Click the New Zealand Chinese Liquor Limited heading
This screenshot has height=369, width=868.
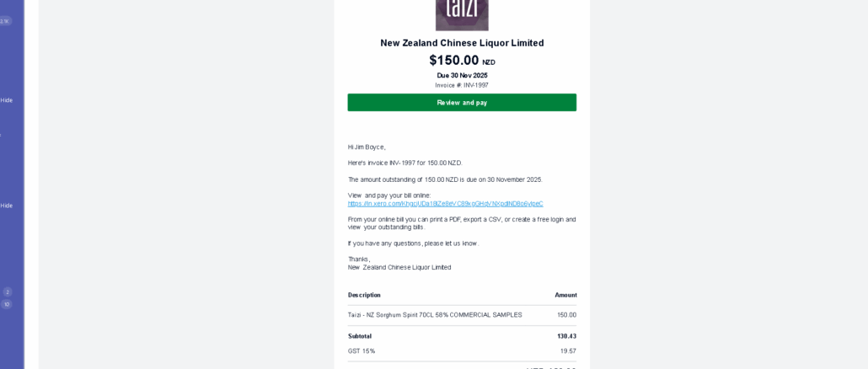[x=462, y=43]
